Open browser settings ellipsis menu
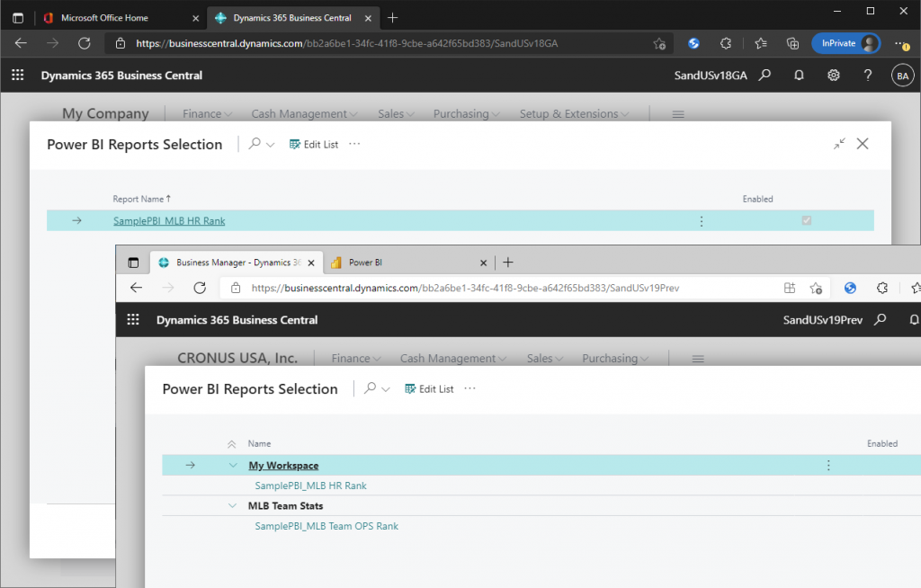The image size is (921, 588). pos(901,43)
